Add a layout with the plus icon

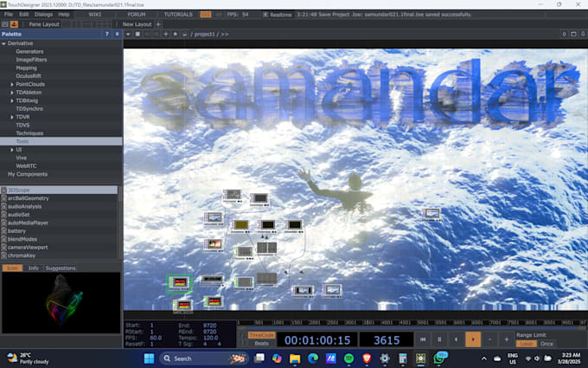click(158, 24)
